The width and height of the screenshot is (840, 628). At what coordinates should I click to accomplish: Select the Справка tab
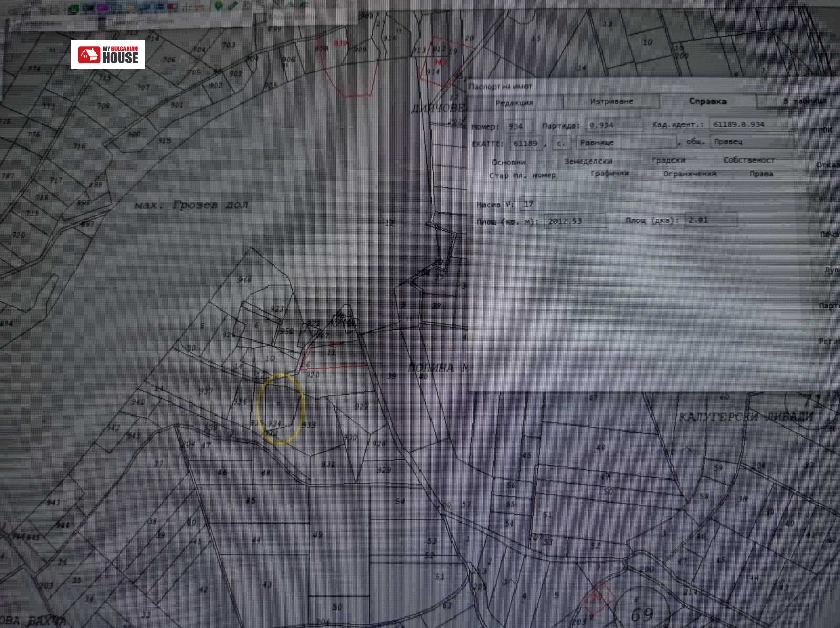coord(707,101)
